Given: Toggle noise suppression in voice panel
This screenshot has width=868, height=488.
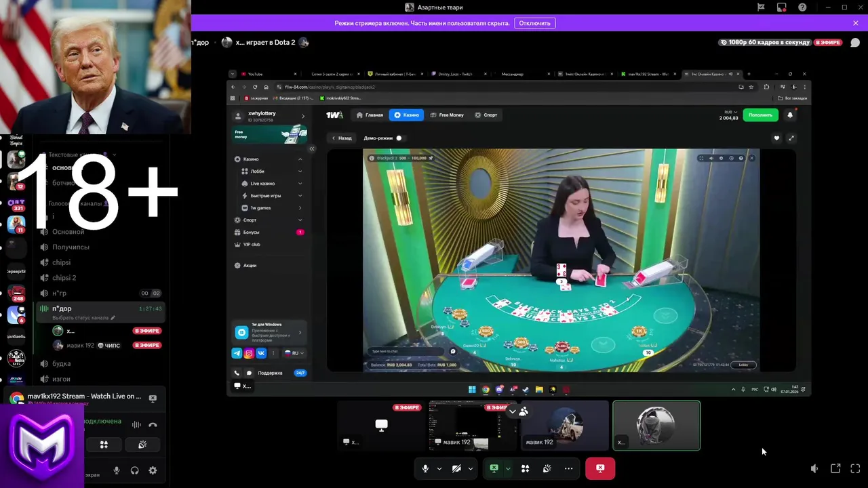Looking at the screenshot, I should pyautogui.click(x=136, y=425).
